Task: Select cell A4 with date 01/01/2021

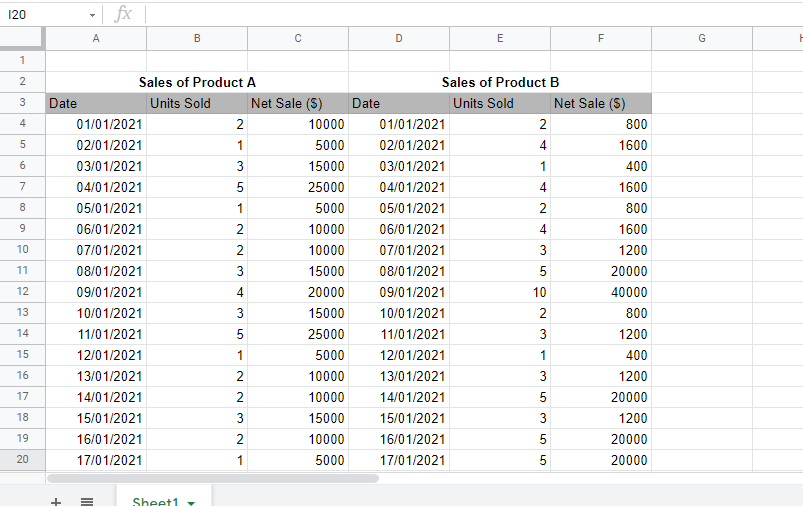Action: pos(96,124)
